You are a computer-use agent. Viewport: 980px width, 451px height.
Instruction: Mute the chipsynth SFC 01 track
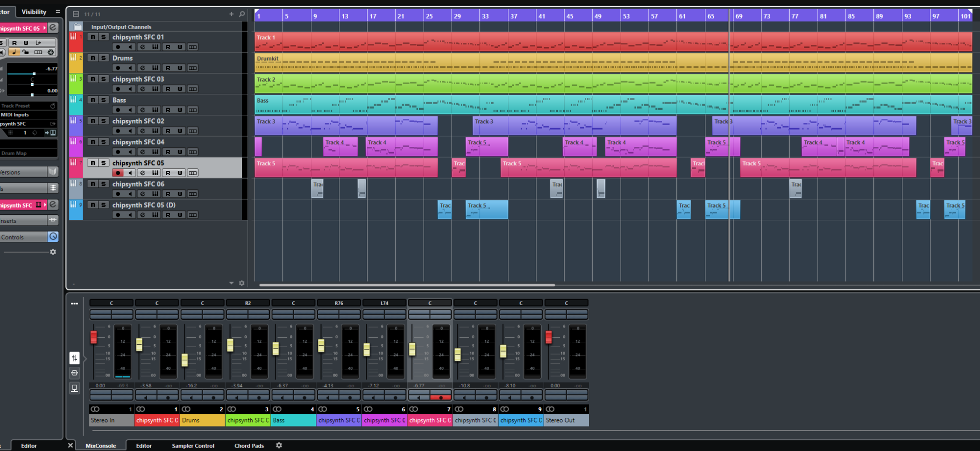(92, 37)
